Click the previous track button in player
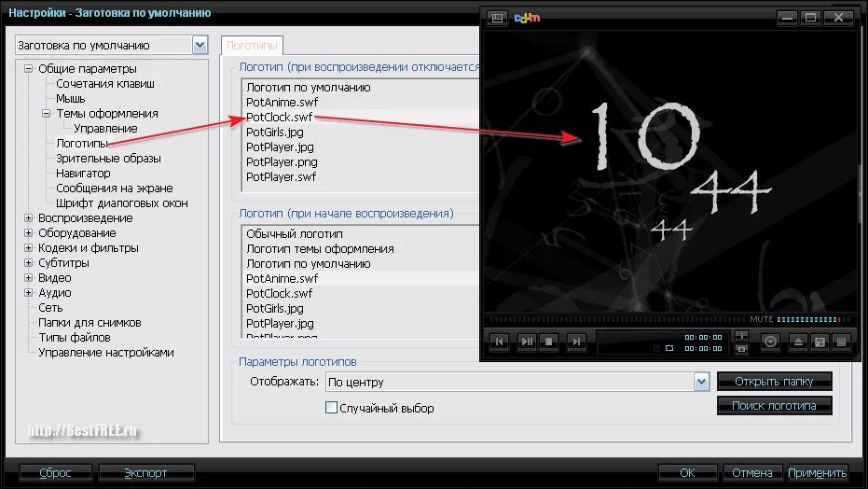The width and height of the screenshot is (868, 489). (499, 342)
